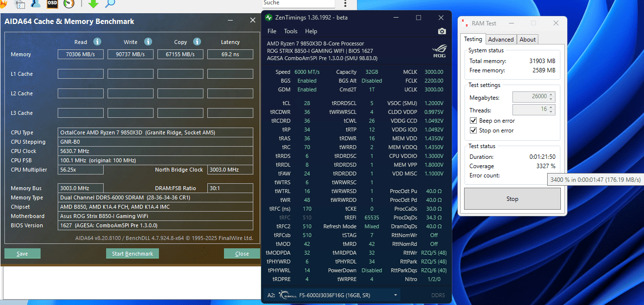The width and height of the screenshot is (644, 305).
Task: Click the Memory Write value 90737 MB/s
Action: [x=131, y=54]
